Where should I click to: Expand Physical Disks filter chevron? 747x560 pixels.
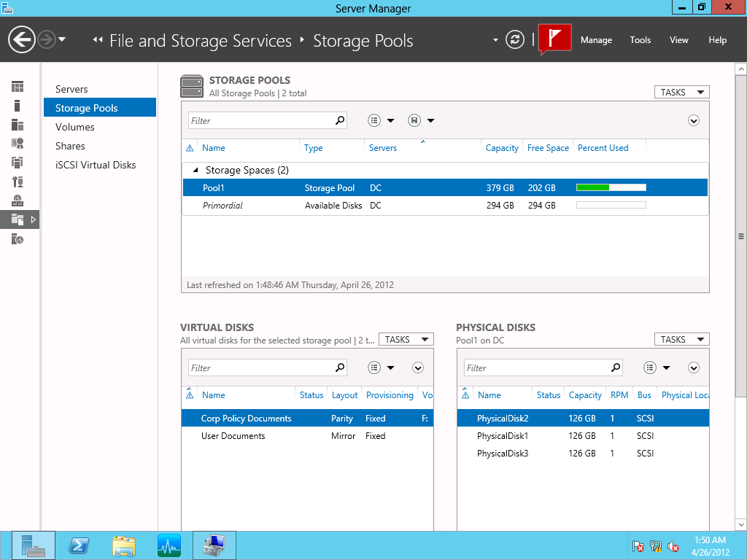tap(694, 367)
